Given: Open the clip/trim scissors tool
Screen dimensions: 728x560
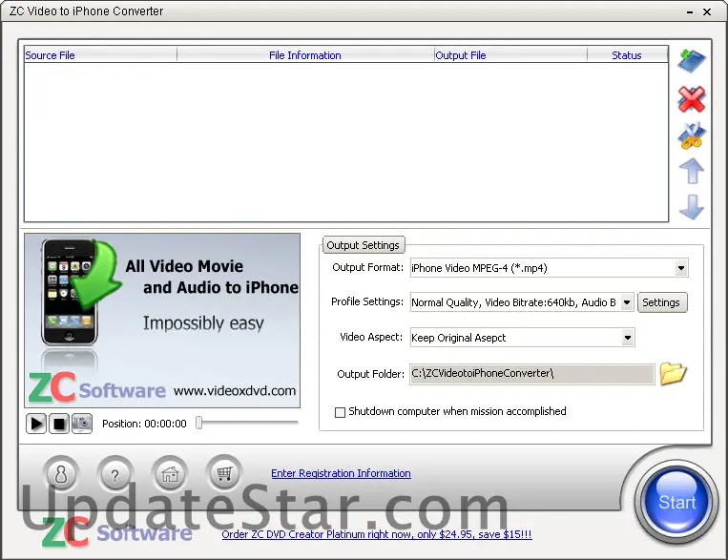Looking at the screenshot, I should tap(692, 135).
